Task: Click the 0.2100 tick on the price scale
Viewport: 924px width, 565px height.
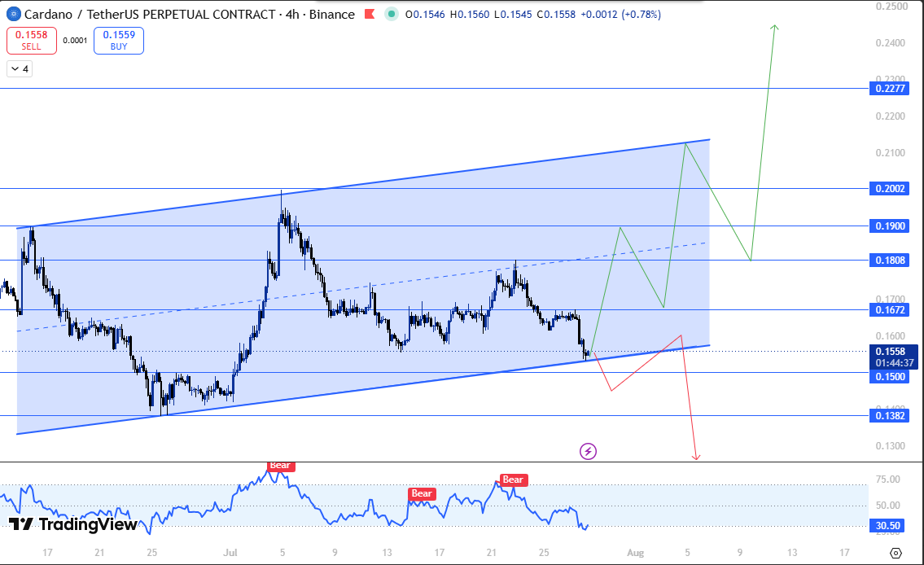Action: tap(891, 153)
